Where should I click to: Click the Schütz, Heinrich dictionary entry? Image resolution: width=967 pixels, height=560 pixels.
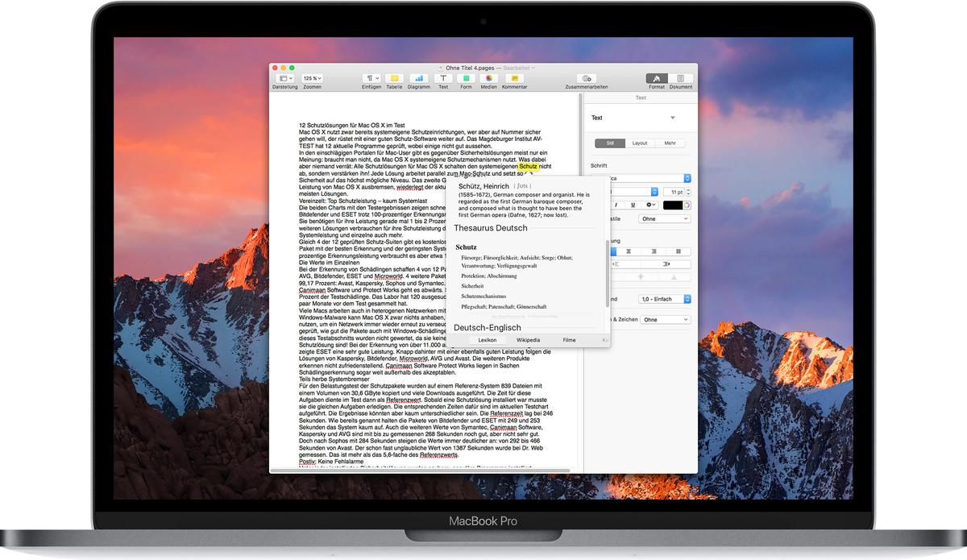pos(483,186)
